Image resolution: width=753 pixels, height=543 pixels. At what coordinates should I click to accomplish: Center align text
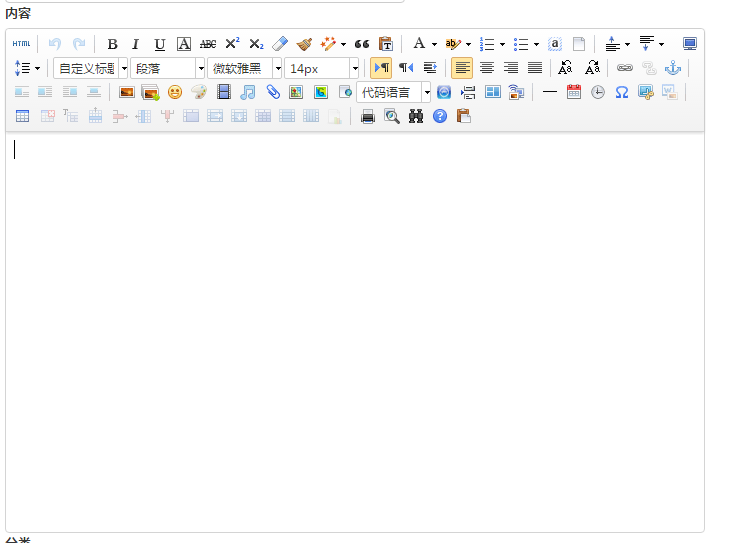click(x=486, y=68)
